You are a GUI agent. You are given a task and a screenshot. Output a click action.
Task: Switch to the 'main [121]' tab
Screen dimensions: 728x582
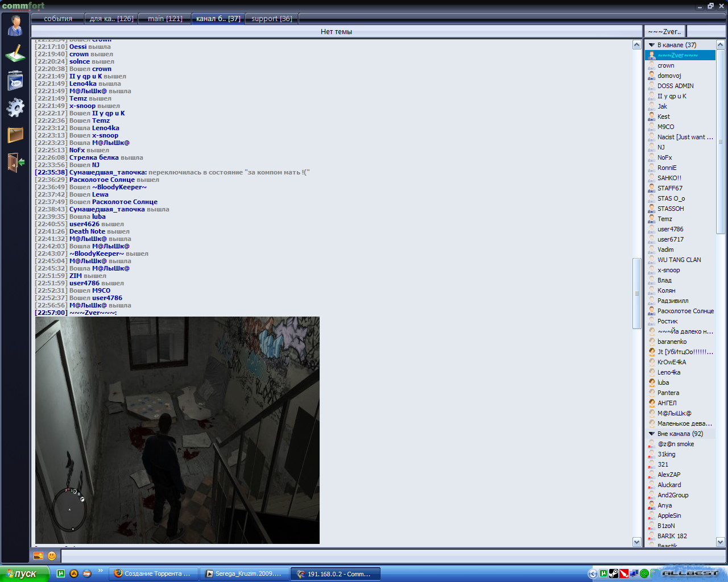tap(165, 19)
